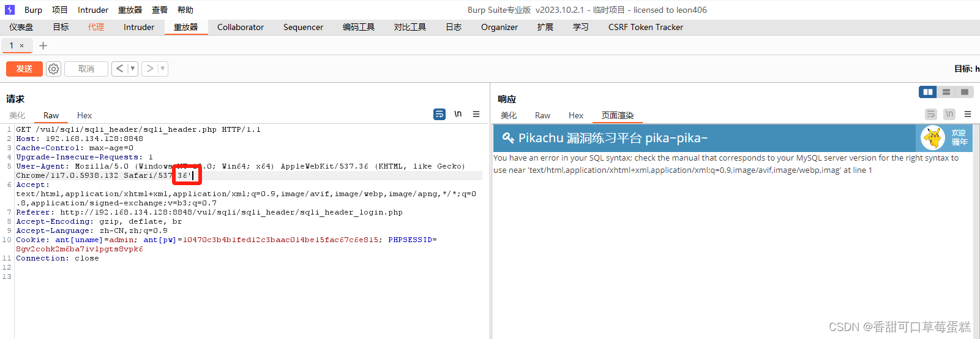Click the Pikachu avatar image

(x=933, y=138)
